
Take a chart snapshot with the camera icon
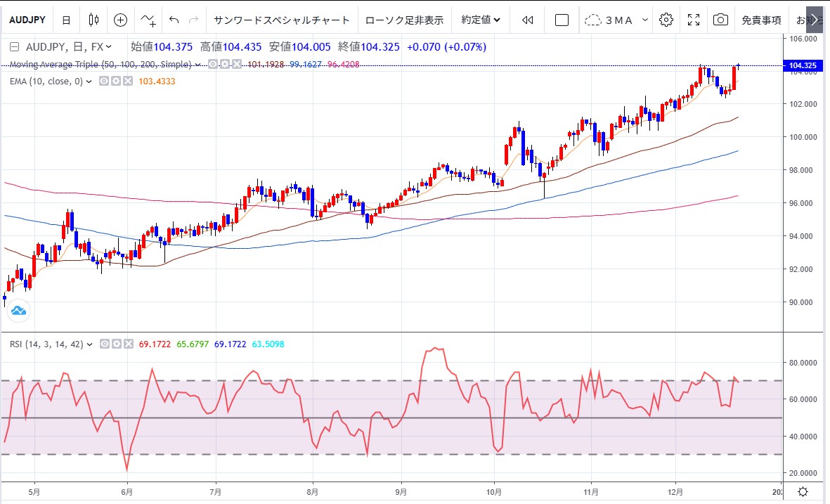click(x=720, y=20)
